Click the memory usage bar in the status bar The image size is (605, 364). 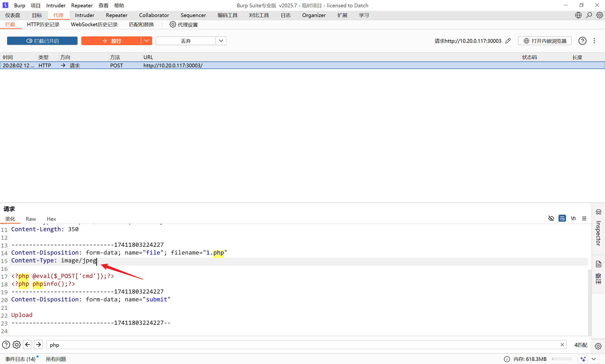click(562, 359)
